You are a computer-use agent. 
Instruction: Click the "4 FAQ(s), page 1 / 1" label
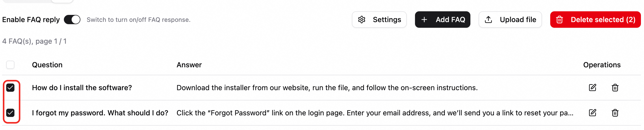[x=35, y=41]
